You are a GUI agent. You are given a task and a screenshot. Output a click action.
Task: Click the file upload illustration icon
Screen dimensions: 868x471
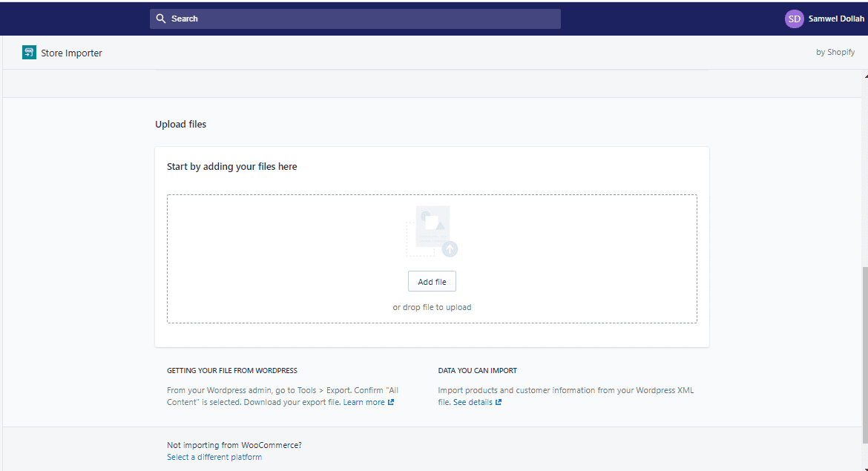pyautogui.click(x=433, y=232)
